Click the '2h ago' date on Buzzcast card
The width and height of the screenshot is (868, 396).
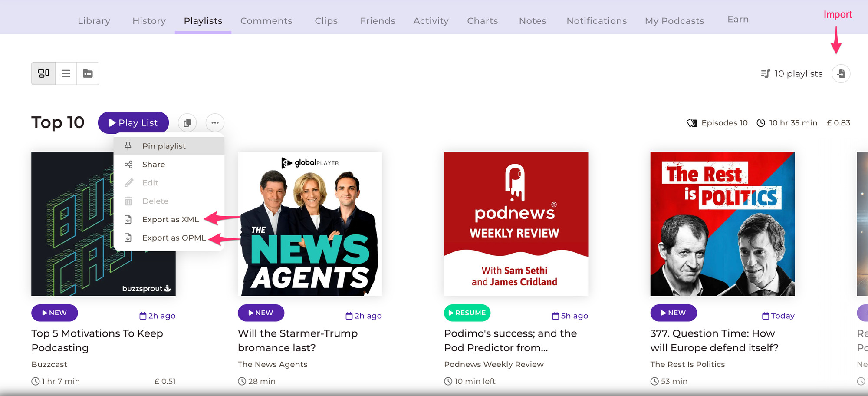tap(157, 316)
